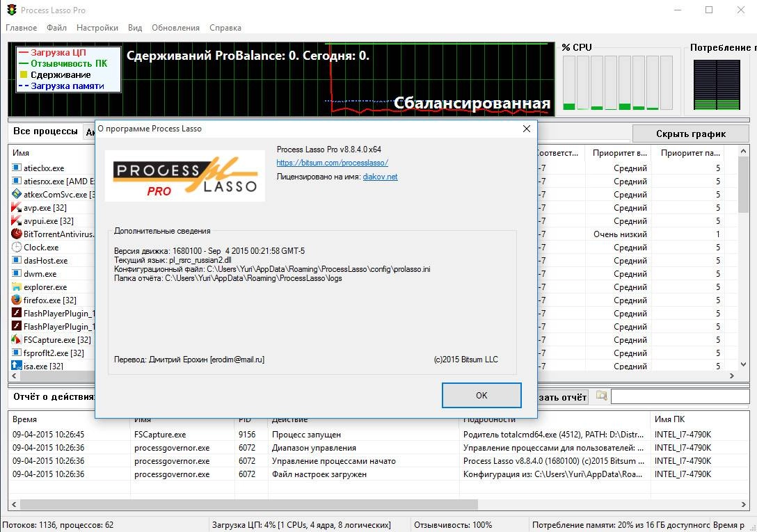Click process list scrollbar down arrow
The height and width of the screenshot is (532, 757).
click(743, 365)
